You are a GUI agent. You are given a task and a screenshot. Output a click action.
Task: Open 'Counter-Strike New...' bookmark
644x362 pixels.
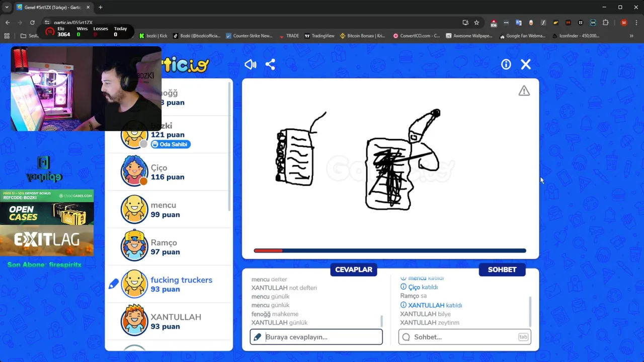[249, 36]
